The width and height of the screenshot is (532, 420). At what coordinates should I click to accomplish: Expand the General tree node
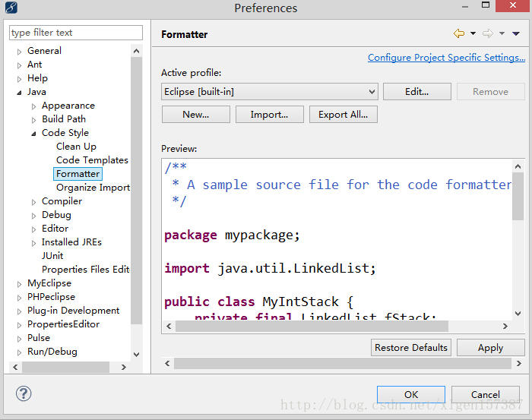[20, 51]
